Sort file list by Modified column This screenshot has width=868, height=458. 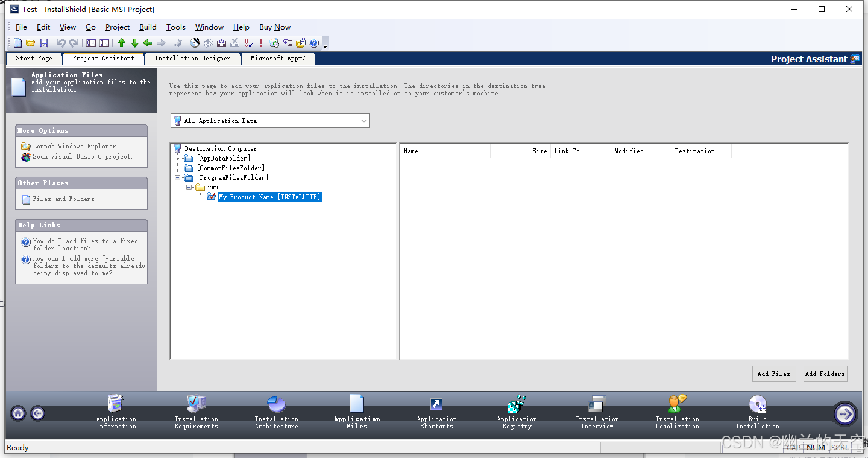click(x=641, y=151)
